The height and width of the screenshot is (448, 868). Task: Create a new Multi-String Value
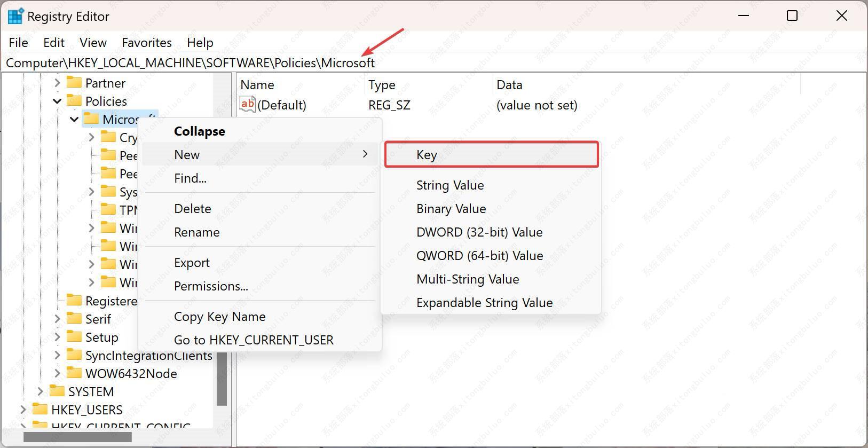coord(491,279)
